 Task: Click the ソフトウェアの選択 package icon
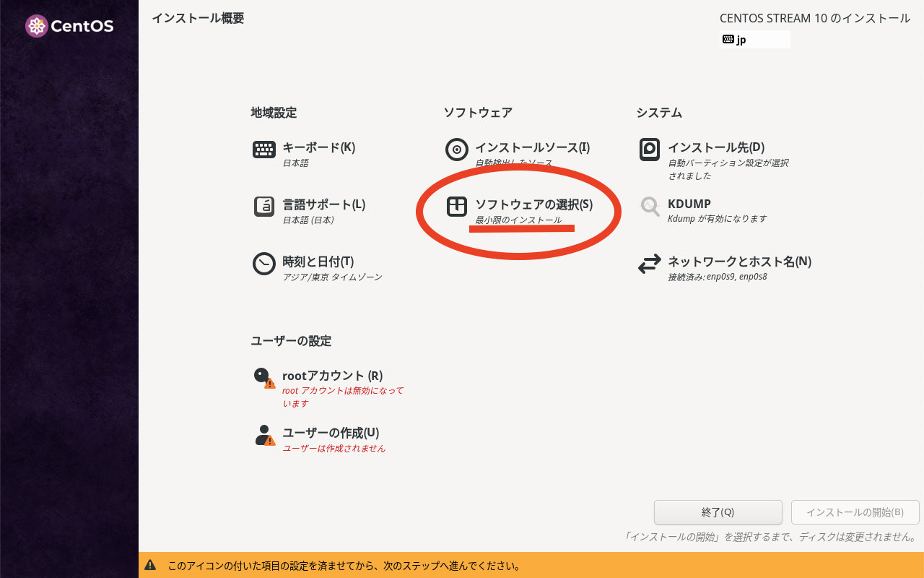[457, 207]
